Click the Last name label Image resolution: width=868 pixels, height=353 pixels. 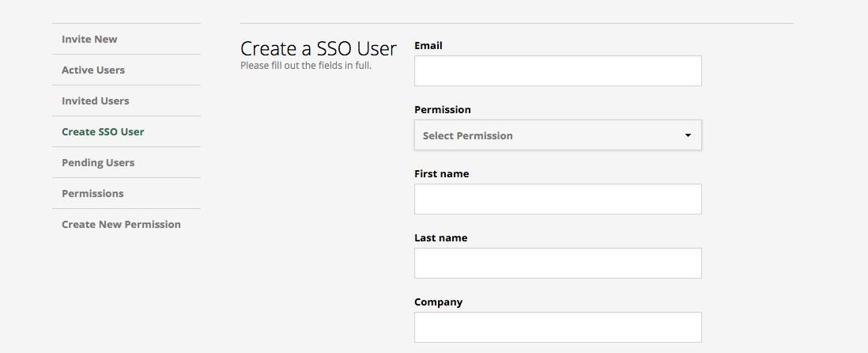tap(440, 237)
